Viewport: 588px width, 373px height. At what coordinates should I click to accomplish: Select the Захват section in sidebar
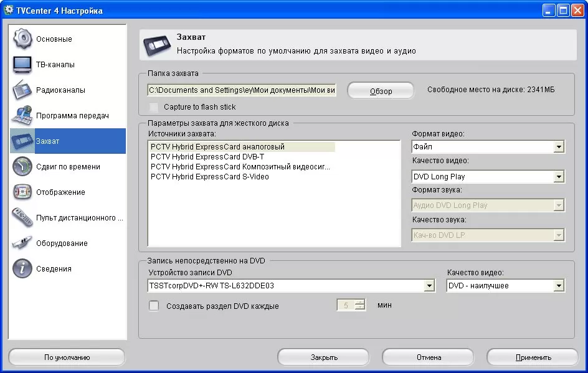pyautogui.click(x=67, y=141)
